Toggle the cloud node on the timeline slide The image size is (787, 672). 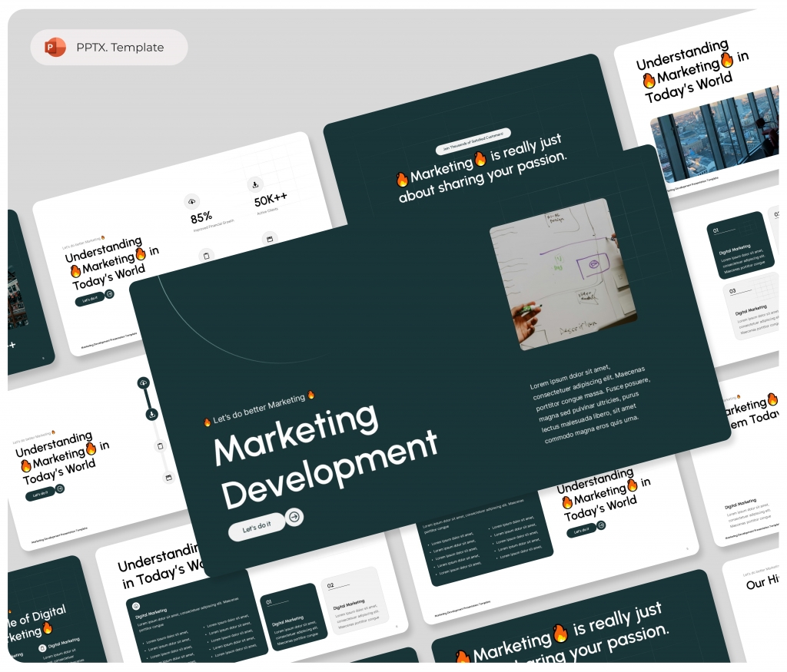tap(143, 382)
